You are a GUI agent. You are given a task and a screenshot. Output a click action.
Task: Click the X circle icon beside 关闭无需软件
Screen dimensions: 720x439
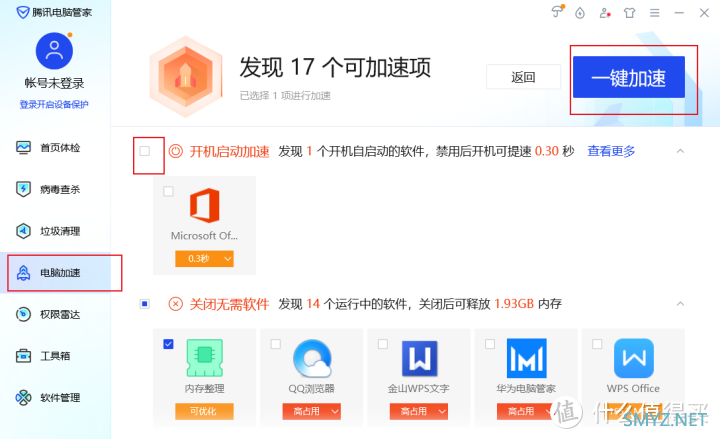coord(176,304)
